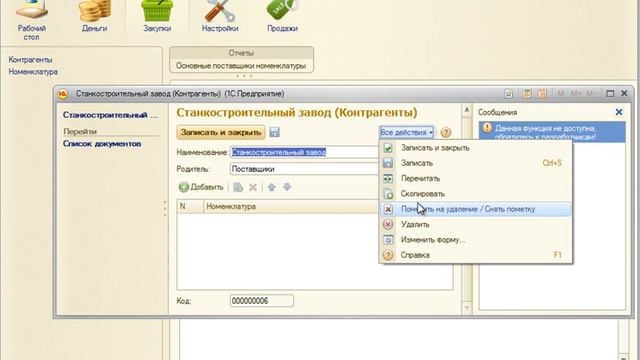This screenshot has height=360, width=640.
Task: Click the move row up arrow icon
Action: 271,187
